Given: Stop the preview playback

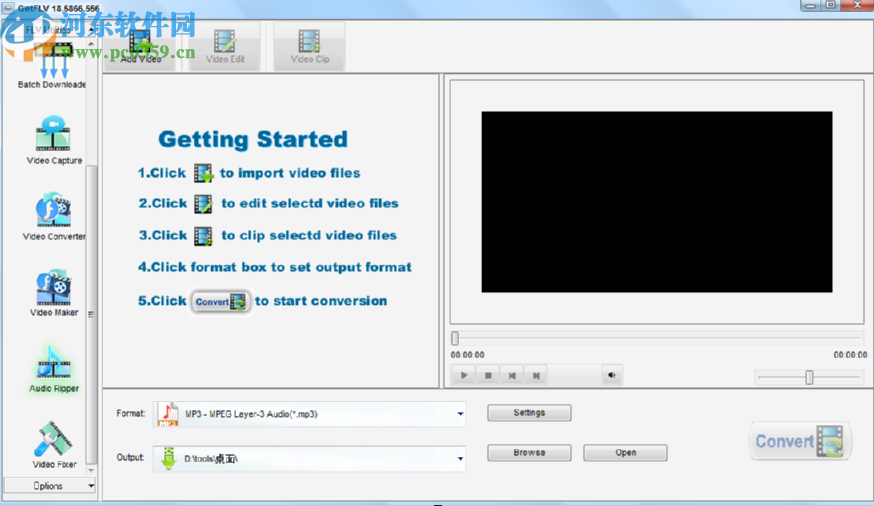Looking at the screenshot, I should [488, 376].
